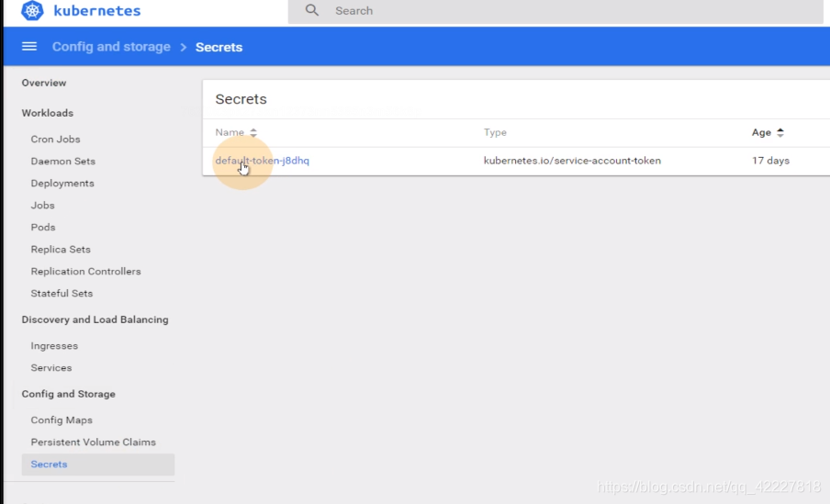This screenshot has height=504, width=830.
Task: Click the Secrets card heading
Action: click(241, 99)
